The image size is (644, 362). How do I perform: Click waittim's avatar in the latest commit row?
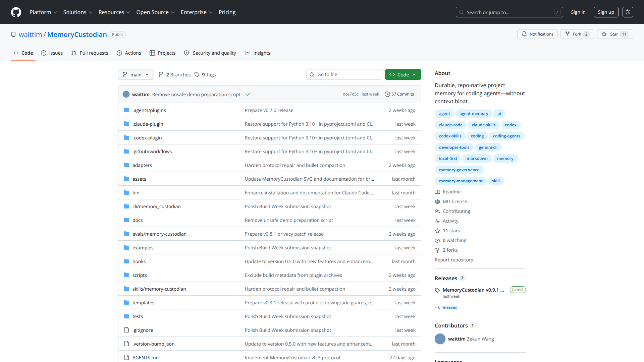click(x=126, y=94)
